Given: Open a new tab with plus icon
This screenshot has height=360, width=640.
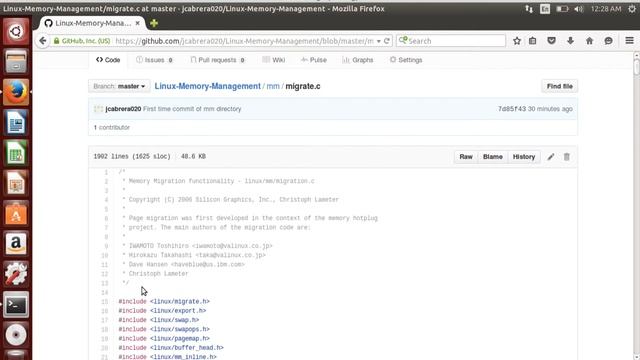Looking at the screenshot, I should (154, 23).
